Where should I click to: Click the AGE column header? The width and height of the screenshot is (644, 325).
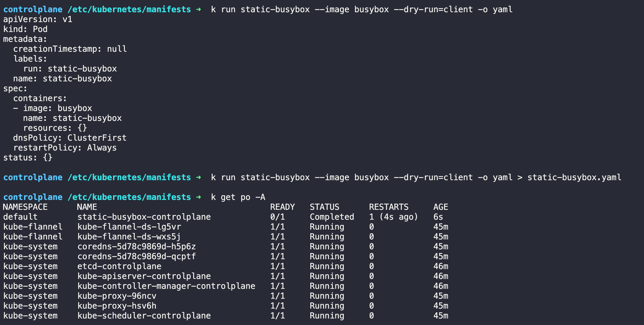pyautogui.click(x=441, y=207)
